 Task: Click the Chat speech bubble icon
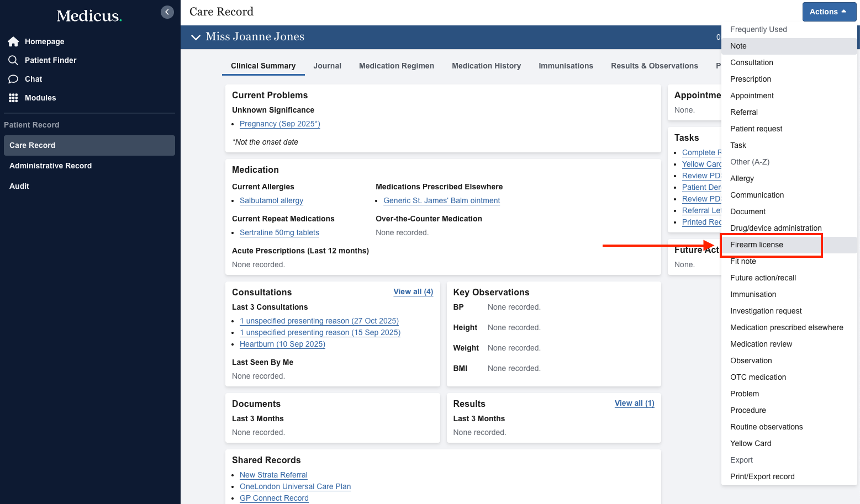pos(13,79)
